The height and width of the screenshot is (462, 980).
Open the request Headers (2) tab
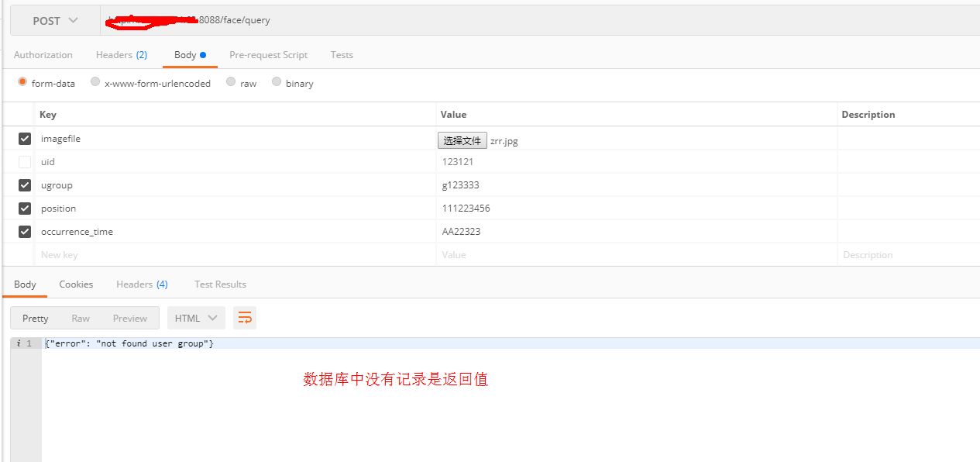(121, 55)
